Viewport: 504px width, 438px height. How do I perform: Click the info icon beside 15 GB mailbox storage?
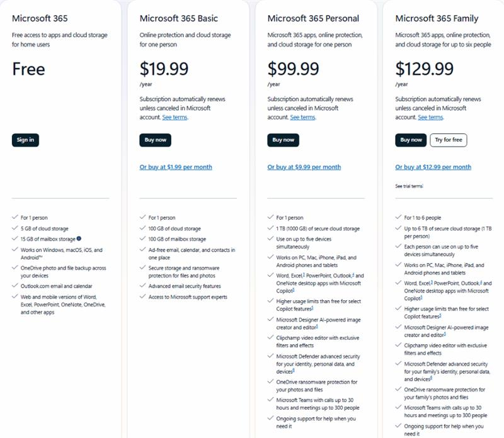[79, 239]
